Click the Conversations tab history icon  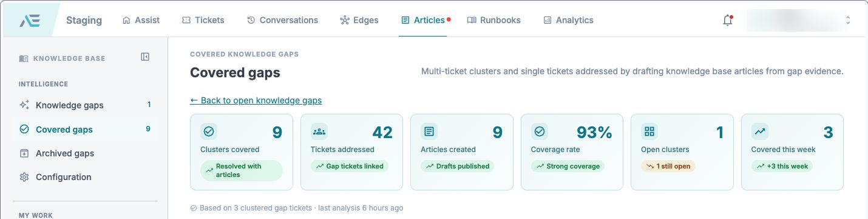pos(251,20)
